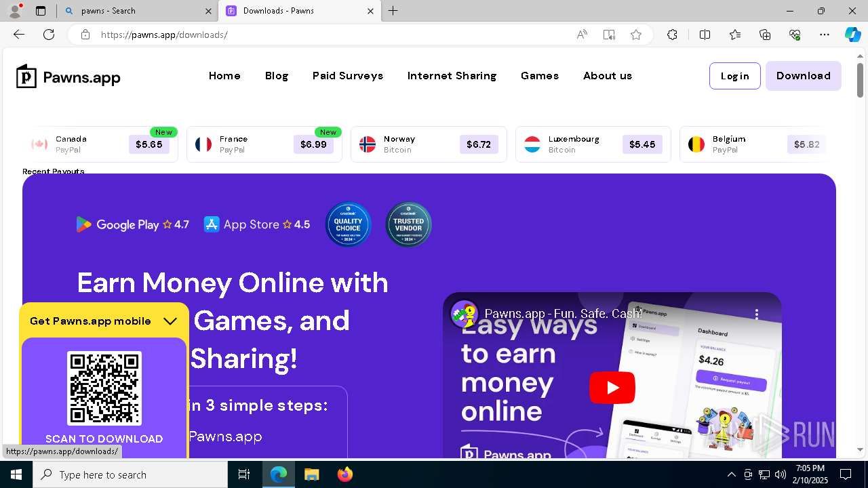Image resolution: width=868 pixels, height=488 pixels.
Task: Toggle Read aloud for this page
Action: pos(582,35)
